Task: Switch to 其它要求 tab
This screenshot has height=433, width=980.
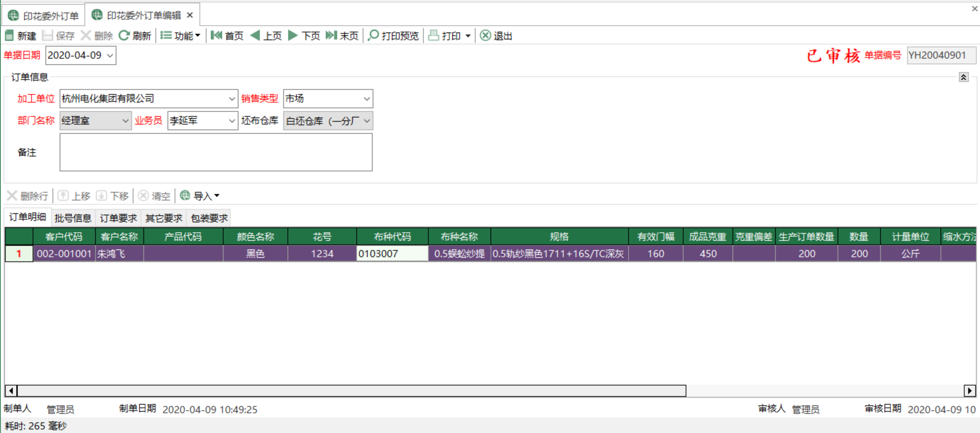Action: (x=164, y=218)
